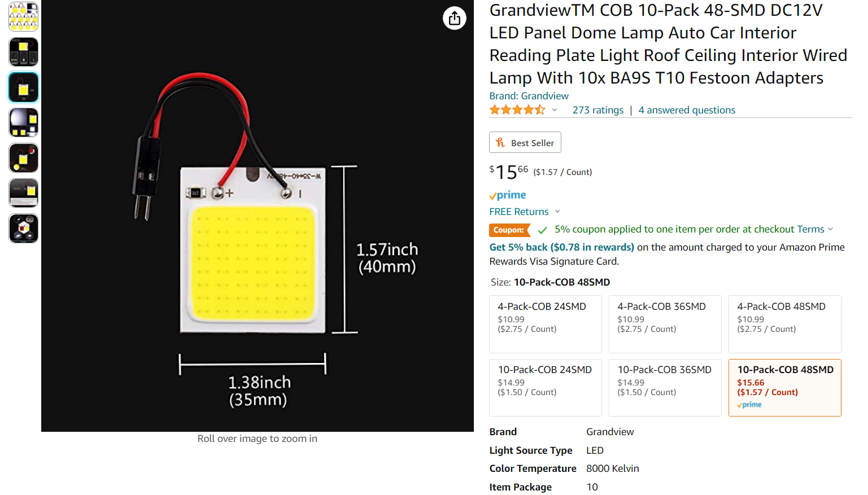Click the Prime badge on 10-Pack-COB 48SMD
This screenshot has width=868, height=495.
pos(748,404)
